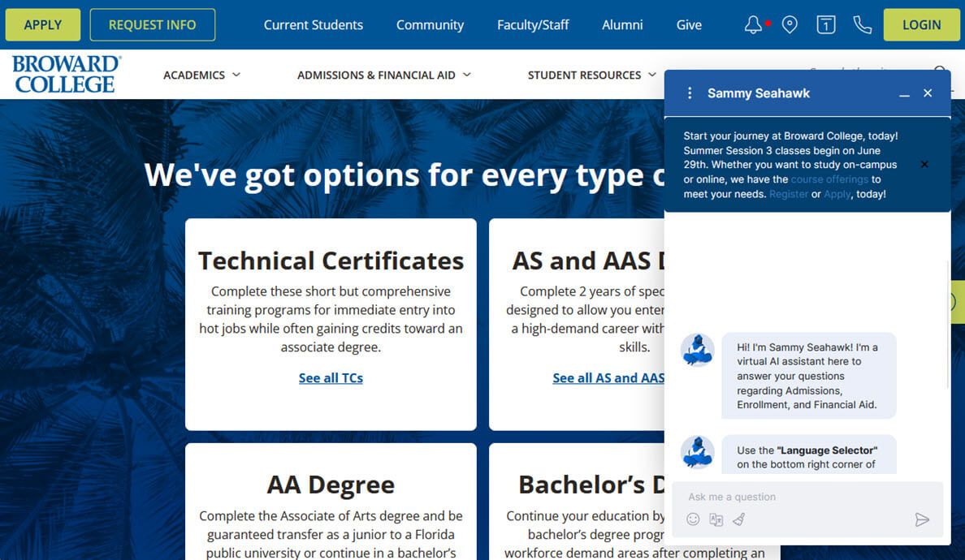965x560 pixels.
Task: Follow the See all TCs link
Action: click(x=331, y=378)
